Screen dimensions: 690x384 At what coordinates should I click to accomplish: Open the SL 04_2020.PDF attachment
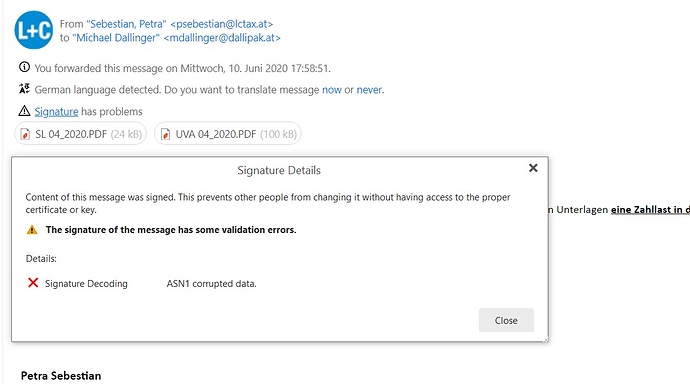click(x=81, y=134)
